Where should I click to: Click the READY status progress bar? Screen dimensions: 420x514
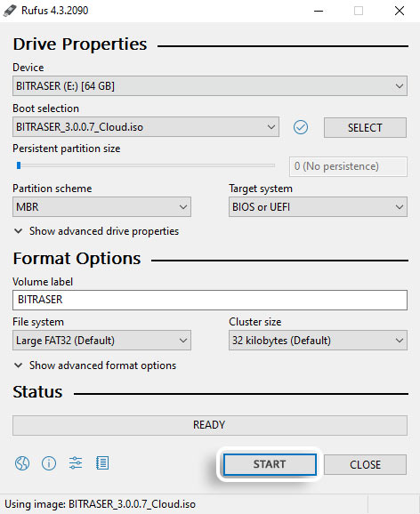pyautogui.click(x=210, y=425)
